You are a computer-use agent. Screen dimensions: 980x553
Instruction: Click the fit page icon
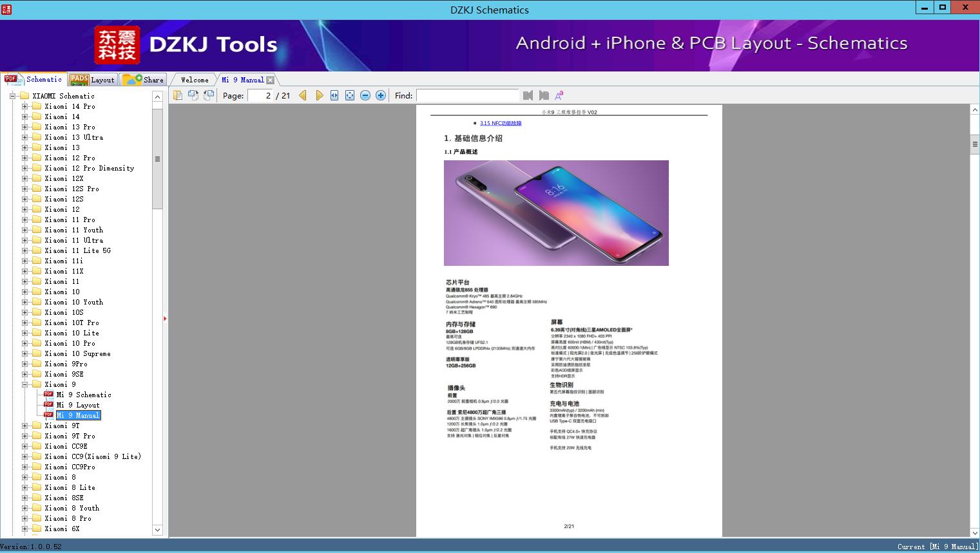[350, 95]
